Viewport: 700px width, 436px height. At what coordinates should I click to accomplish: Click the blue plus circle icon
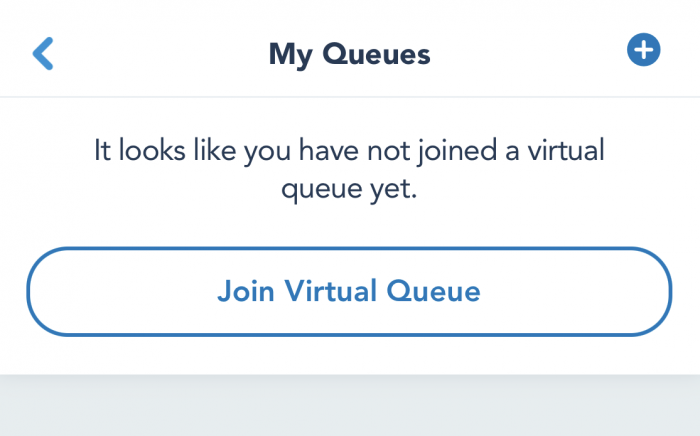(643, 50)
